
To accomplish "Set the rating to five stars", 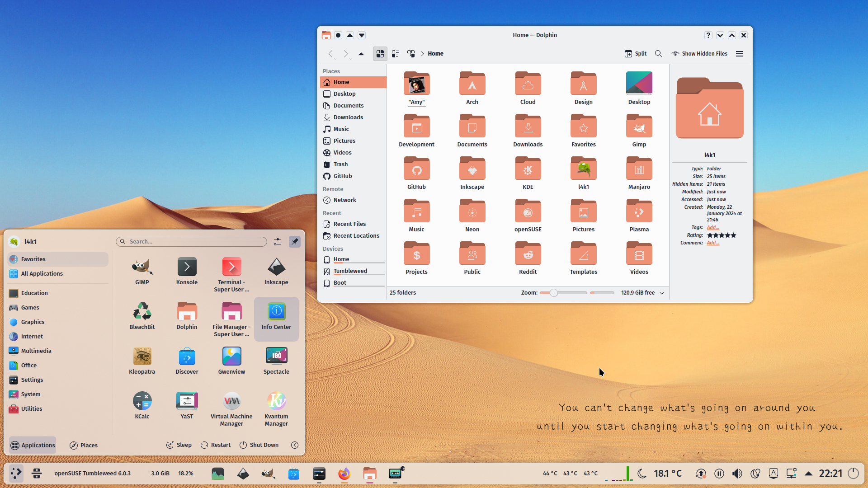I will (733, 235).
